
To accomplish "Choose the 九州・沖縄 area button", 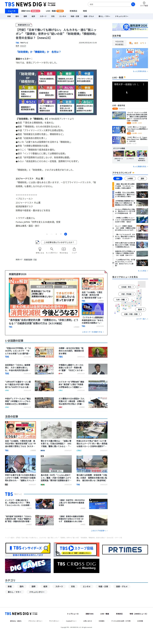I will (x=121, y=300).
